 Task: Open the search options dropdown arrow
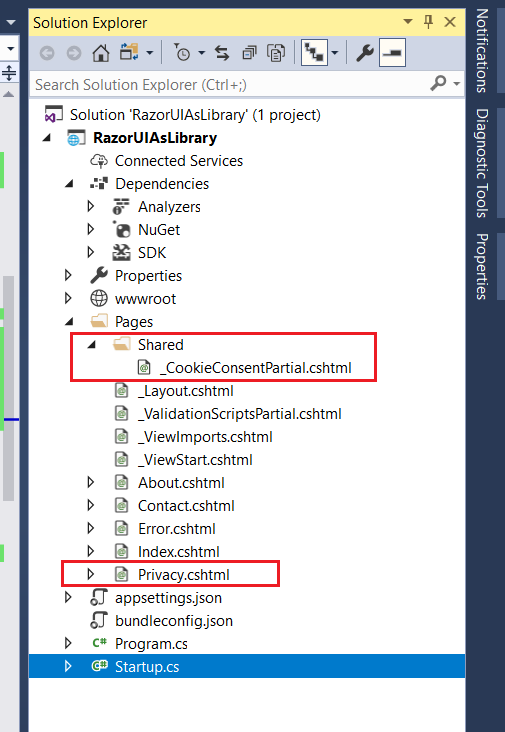(x=457, y=84)
